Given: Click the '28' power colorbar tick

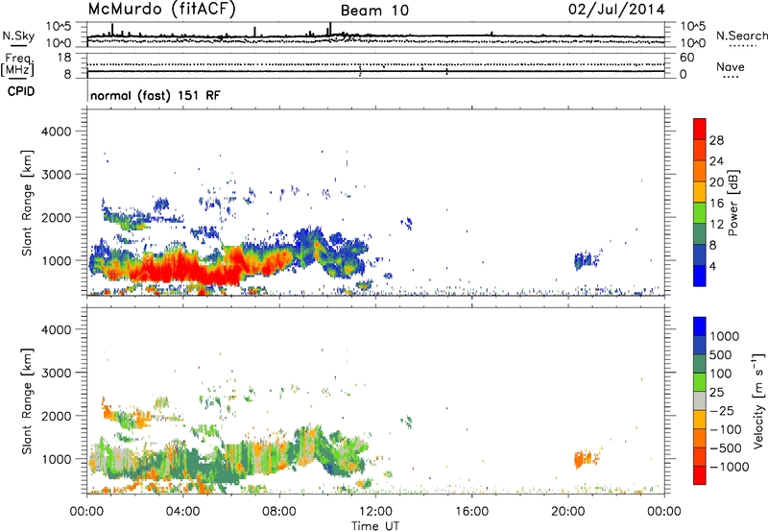Looking at the screenshot, I should tap(716, 140).
